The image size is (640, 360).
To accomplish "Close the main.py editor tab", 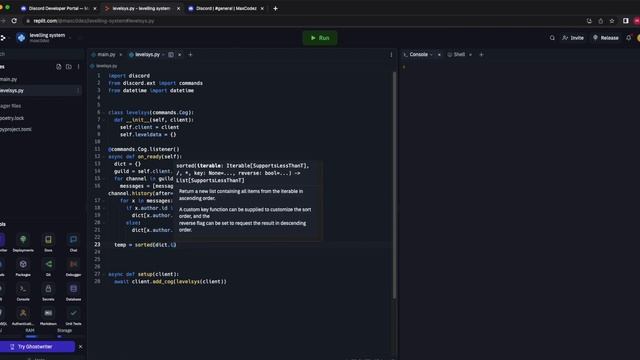I will [x=121, y=55].
